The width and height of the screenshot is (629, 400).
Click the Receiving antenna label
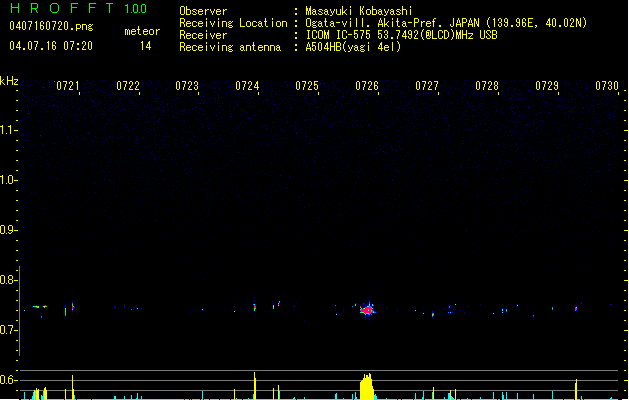coord(230,47)
